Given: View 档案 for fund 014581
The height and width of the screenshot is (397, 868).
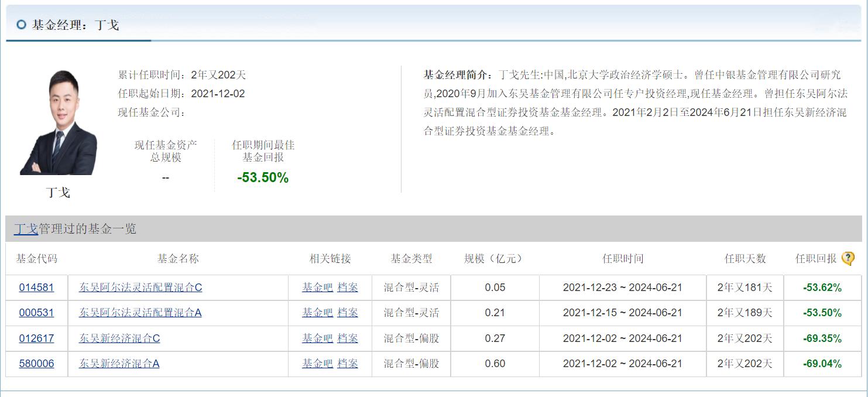Looking at the screenshot, I should click(x=348, y=288).
